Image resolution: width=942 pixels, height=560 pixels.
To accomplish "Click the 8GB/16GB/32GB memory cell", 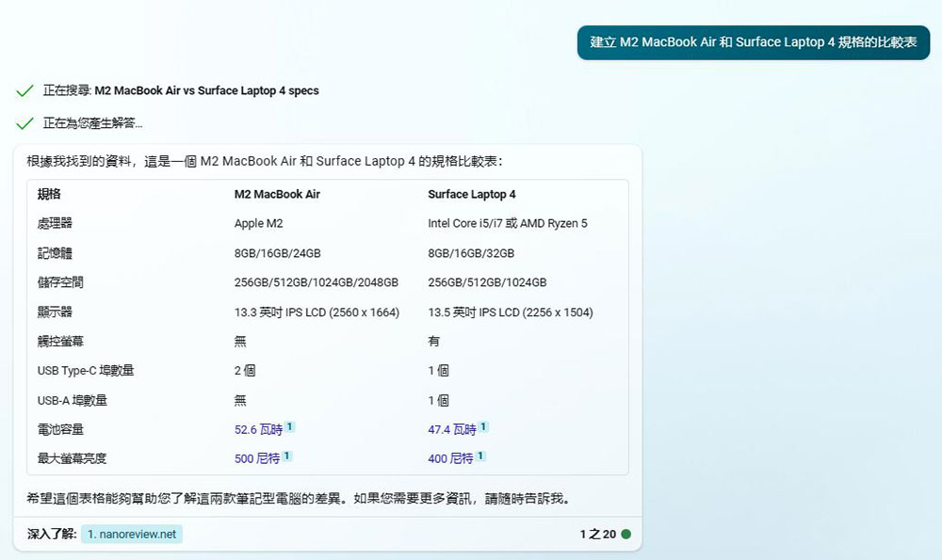I will click(x=471, y=253).
